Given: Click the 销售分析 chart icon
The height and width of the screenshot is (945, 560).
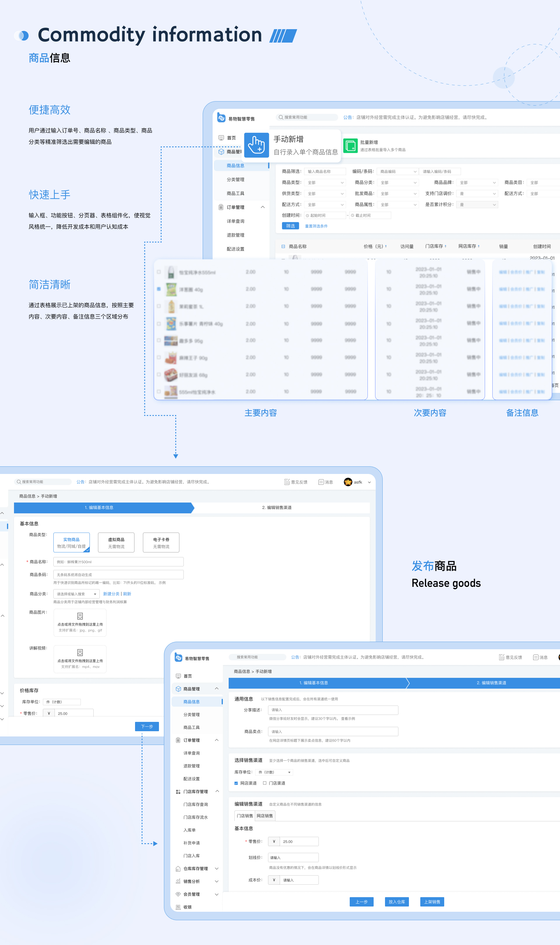Looking at the screenshot, I should [178, 881].
